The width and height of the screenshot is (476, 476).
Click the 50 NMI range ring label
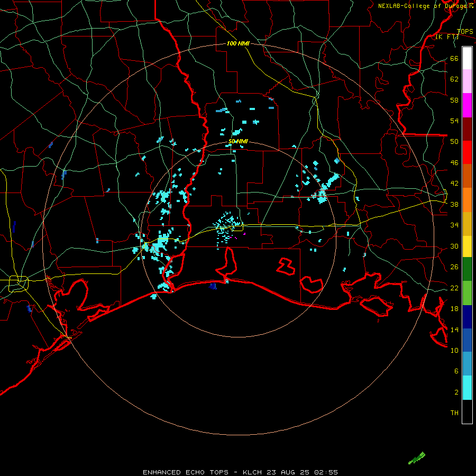pos(238,141)
